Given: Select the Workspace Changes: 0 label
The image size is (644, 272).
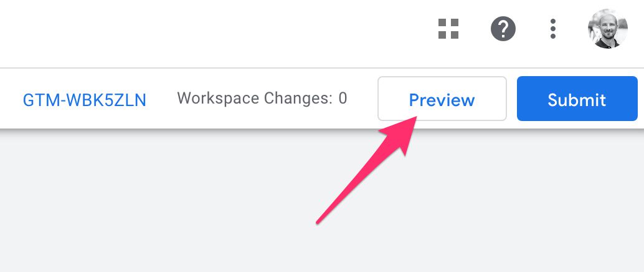Looking at the screenshot, I should click(262, 99).
